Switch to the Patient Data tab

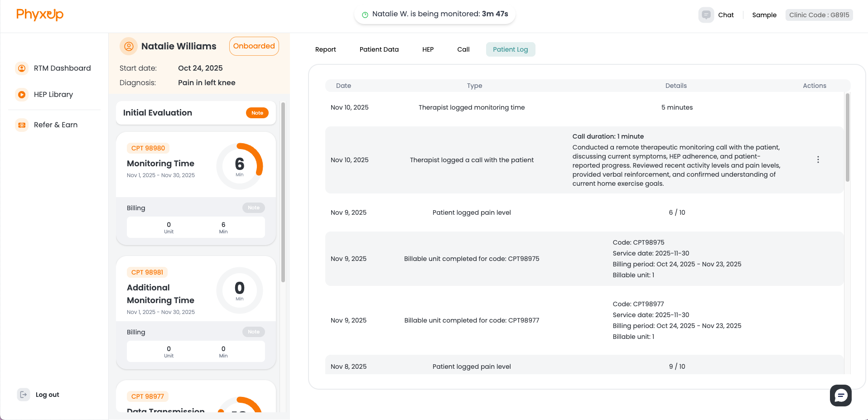(x=379, y=49)
